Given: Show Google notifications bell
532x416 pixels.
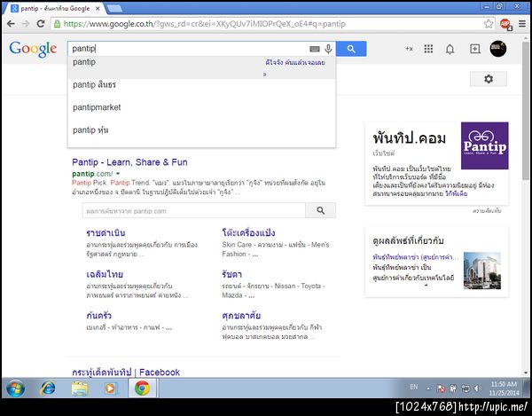Looking at the screenshot, I should coord(450,49).
